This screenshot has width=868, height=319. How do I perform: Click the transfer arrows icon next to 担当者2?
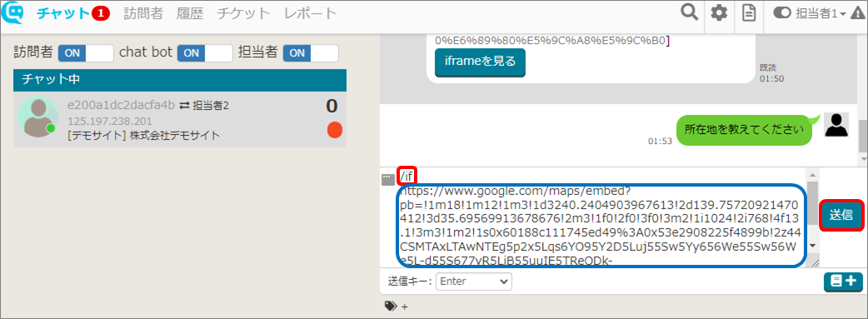184,106
